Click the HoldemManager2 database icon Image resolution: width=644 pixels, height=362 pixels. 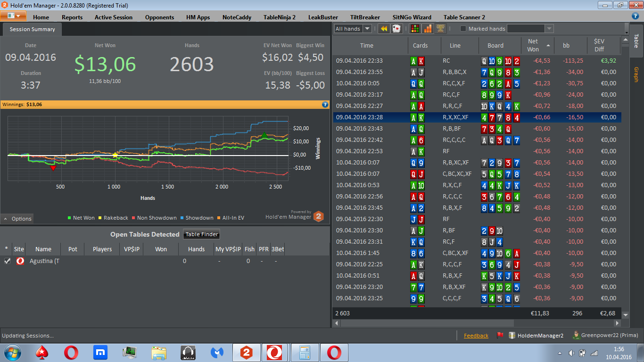point(512,336)
